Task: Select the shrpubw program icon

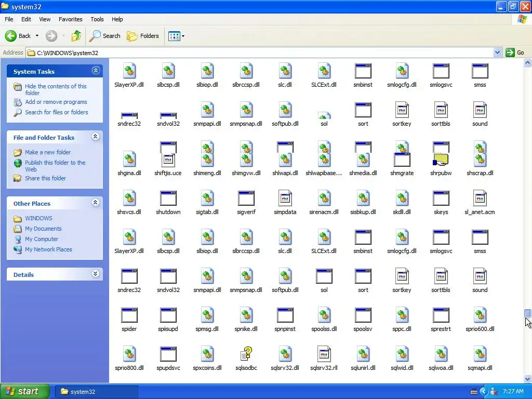Action: [441, 159]
